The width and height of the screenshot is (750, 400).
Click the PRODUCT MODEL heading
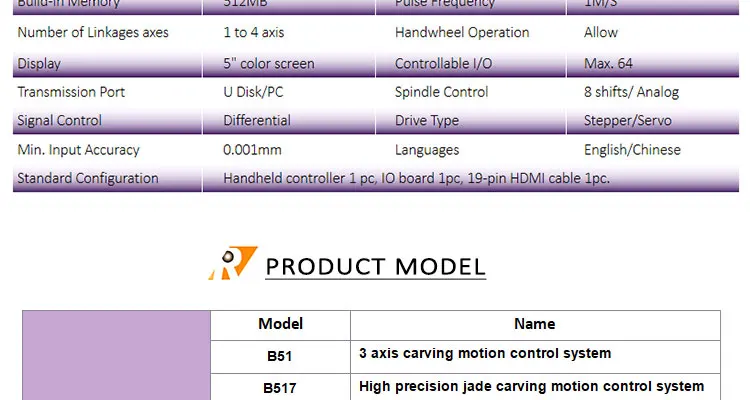[x=376, y=267]
